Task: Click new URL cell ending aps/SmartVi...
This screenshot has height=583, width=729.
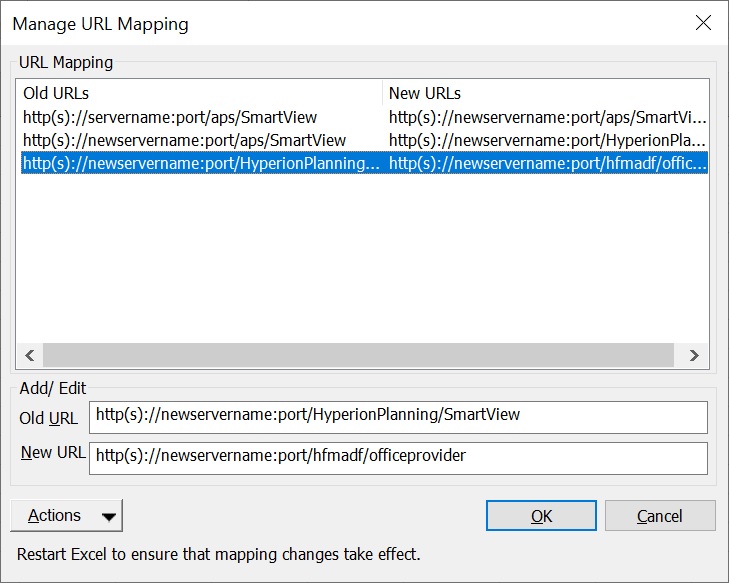Action: coord(548,117)
